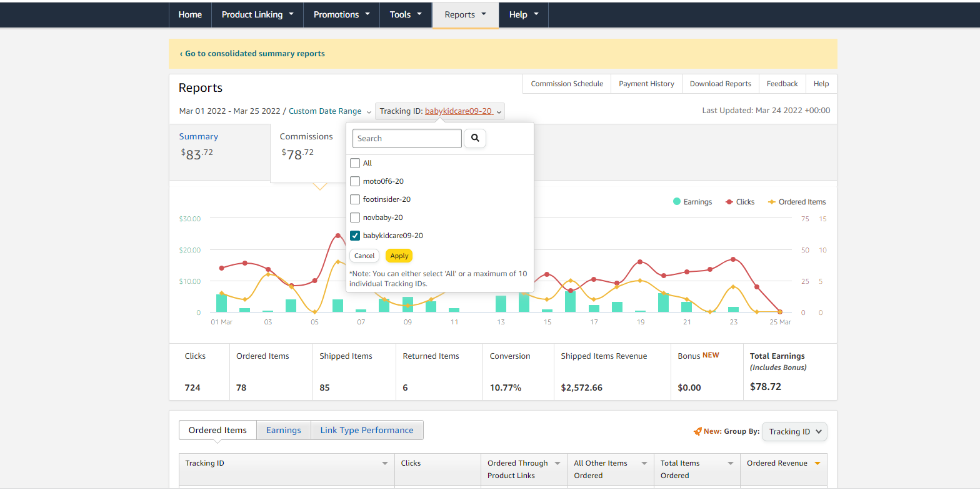Click Shipped Items Revenue $2,572.66

pyautogui.click(x=582, y=387)
